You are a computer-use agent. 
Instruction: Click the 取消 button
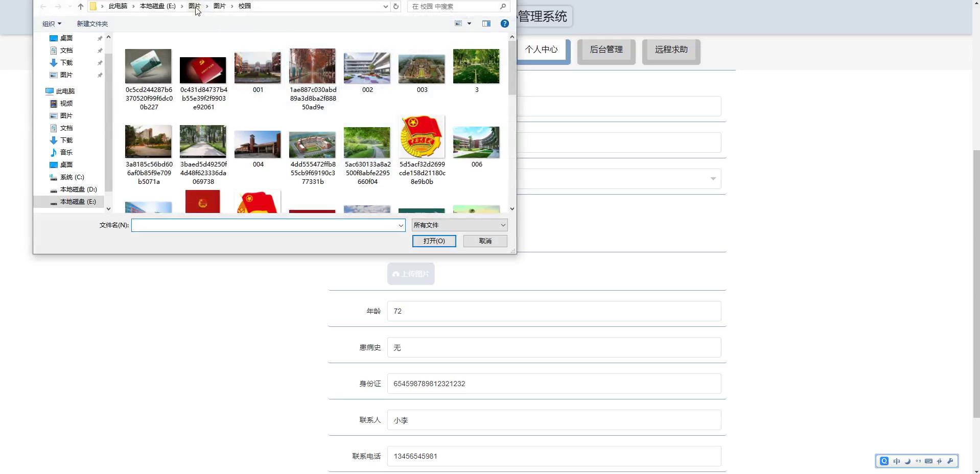485,241
